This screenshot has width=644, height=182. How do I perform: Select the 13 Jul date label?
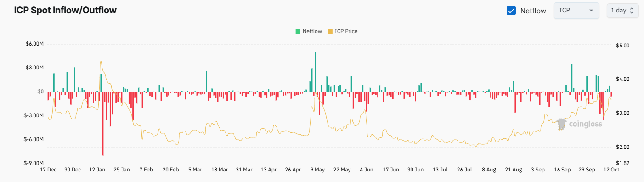[440, 170]
